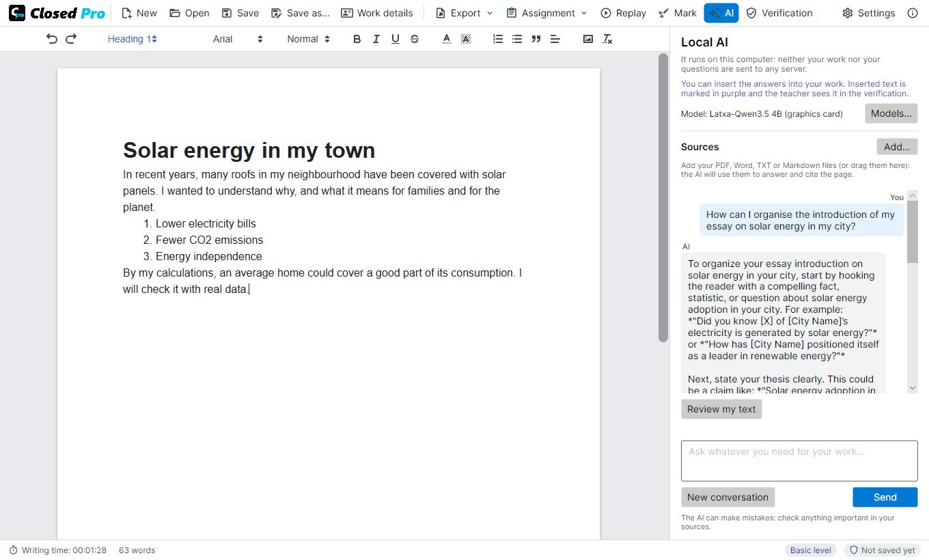929x560 pixels.
Task: Open the text colour picker
Action: [447, 39]
